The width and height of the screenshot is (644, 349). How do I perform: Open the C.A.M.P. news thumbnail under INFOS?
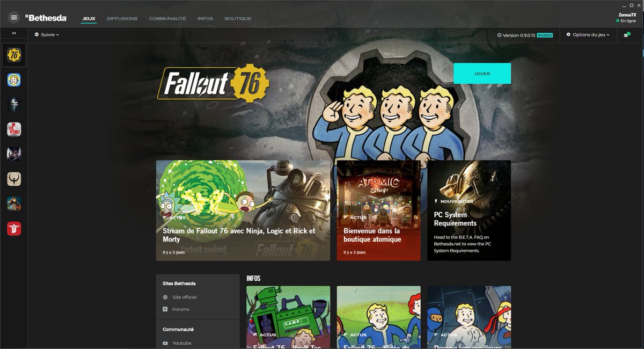[288, 317]
